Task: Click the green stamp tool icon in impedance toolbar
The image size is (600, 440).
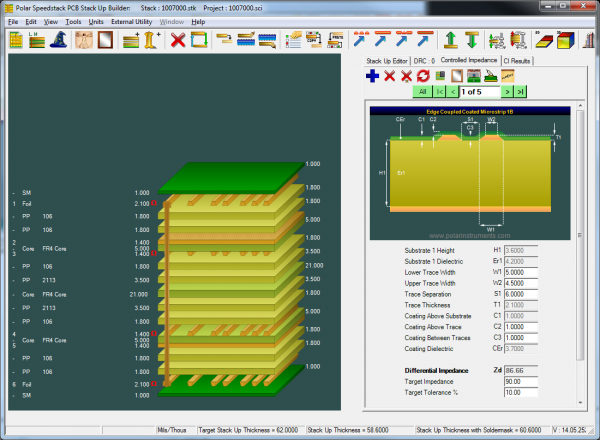Action: (491, 76)
